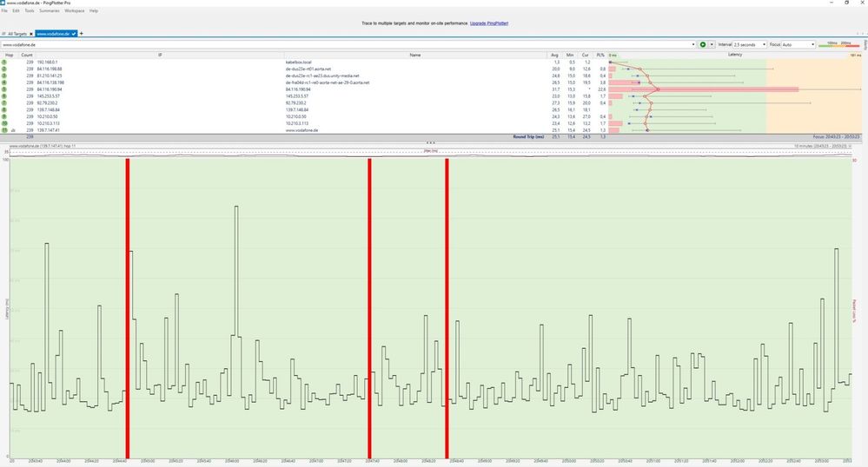The image size is (868, 467).
Task: Click the Cur column header
Action: [x=585, y=55]
